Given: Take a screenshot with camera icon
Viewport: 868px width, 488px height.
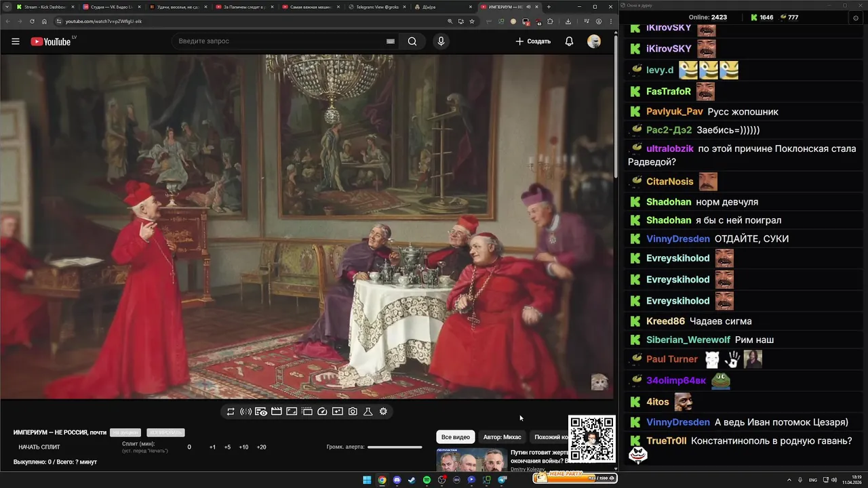Looking at the screenshot, I should coord(353,411).
